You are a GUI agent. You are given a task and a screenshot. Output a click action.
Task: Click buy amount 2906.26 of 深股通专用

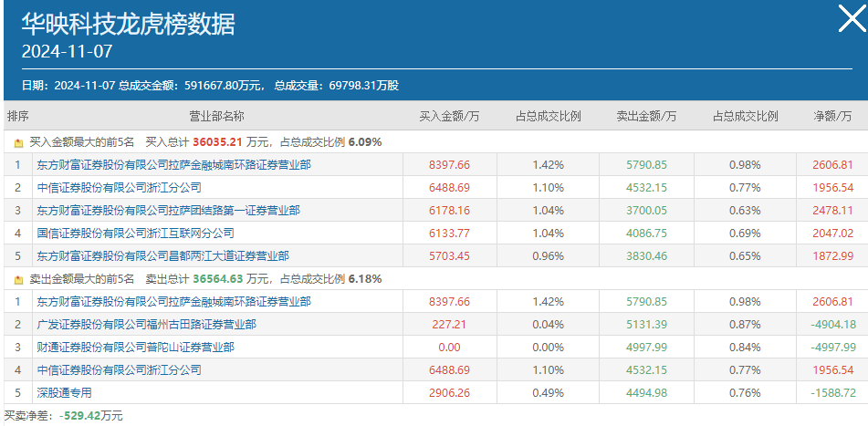(449, 392)
